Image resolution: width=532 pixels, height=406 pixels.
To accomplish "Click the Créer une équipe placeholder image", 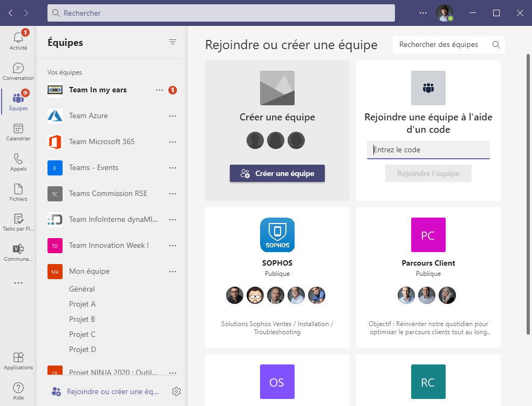I will 277,88.
